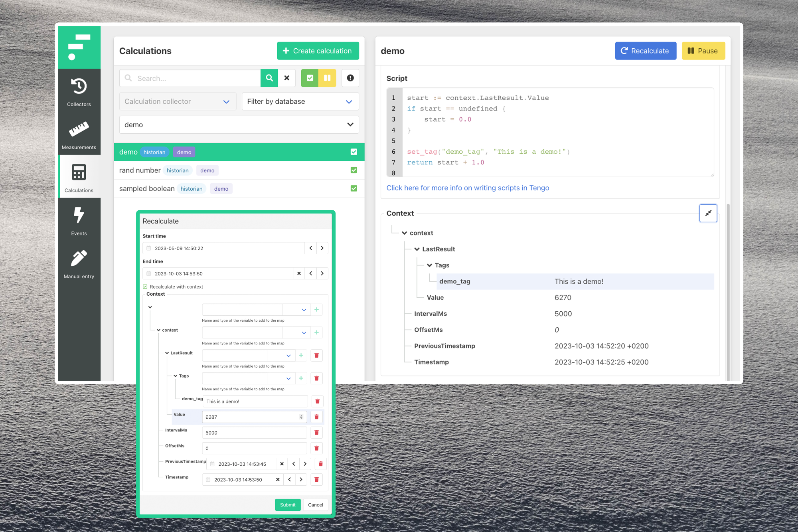Filter calculations by paused icon
The height and width of the screenshot is (532, 798).
click(327, 78)
